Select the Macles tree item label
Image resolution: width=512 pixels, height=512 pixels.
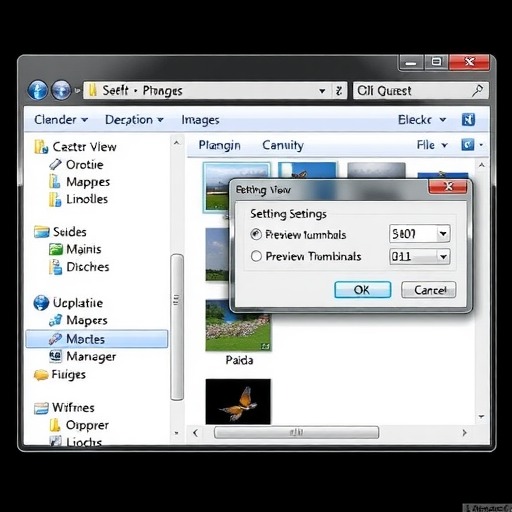click(86, 339)
